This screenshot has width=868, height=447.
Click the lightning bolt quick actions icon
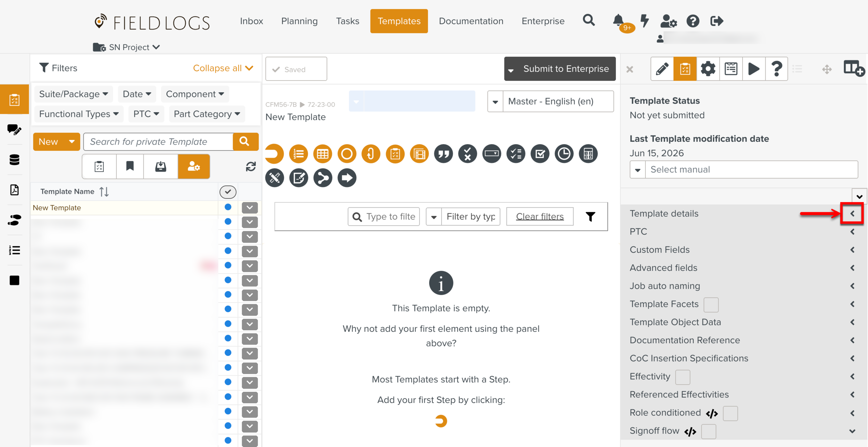click(x=645, y=20)
